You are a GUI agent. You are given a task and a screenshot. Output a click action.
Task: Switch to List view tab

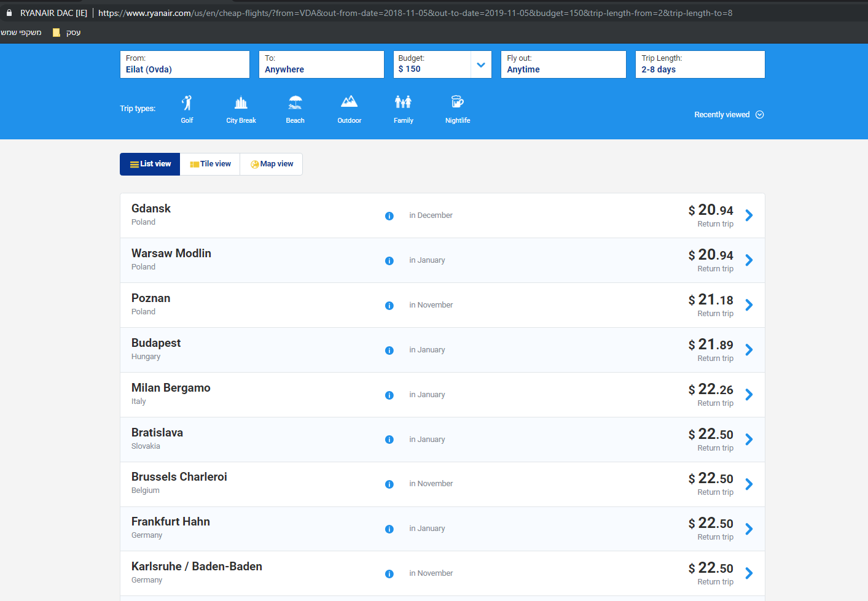[x=150, y=164]
